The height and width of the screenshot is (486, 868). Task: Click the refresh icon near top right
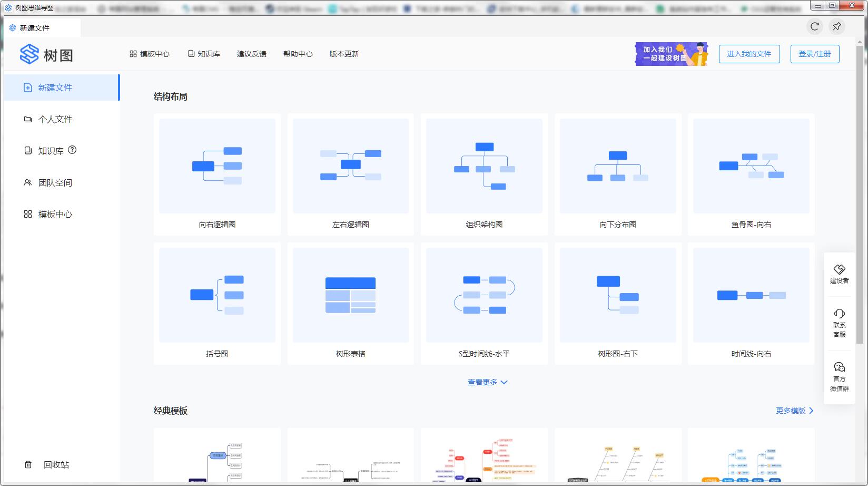coord(815,27)
